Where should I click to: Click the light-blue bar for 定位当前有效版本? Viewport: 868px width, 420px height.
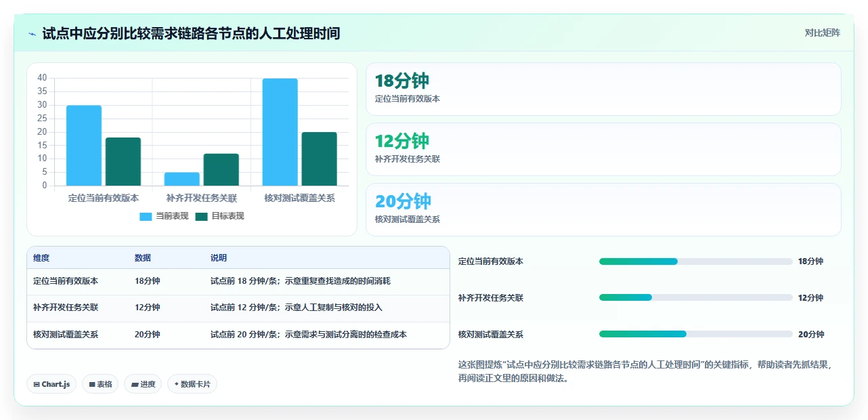(x=84, y=146)
